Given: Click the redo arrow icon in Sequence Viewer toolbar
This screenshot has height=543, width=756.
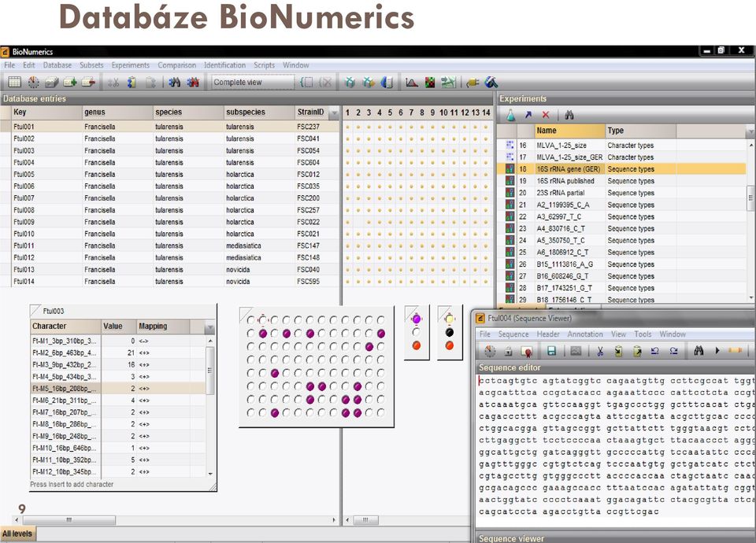Looking at the screenshot, I should 673,351.
